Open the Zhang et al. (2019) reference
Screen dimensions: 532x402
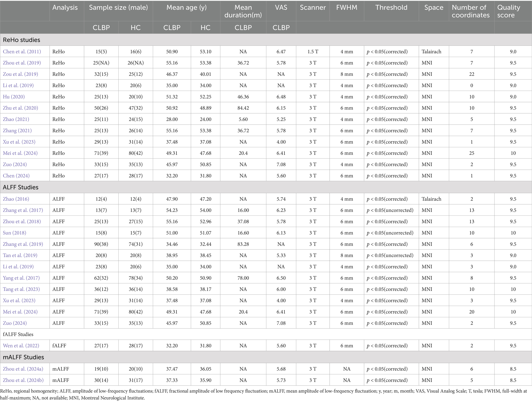coord(23,244)
